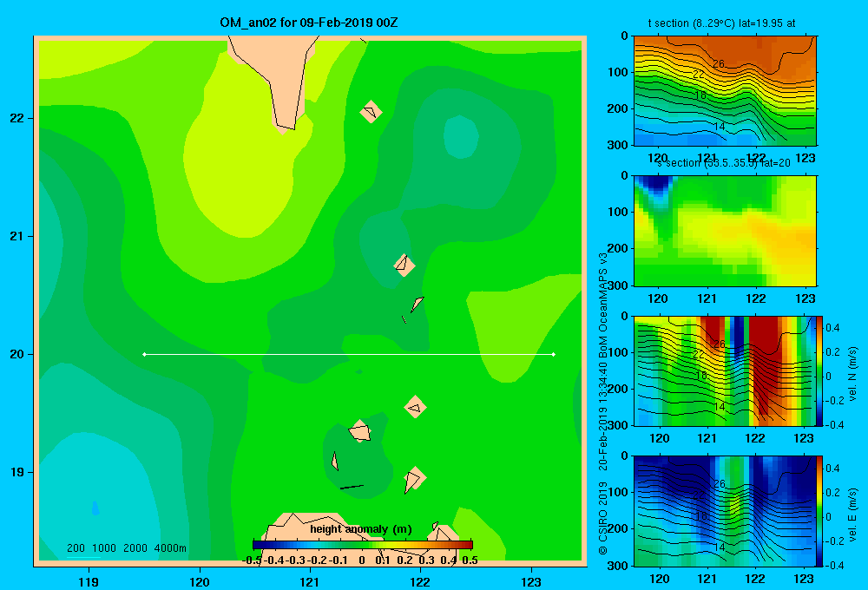Click depth label 100 on temperature section axis
The image size is (868, 590).
tap(619, 72)
